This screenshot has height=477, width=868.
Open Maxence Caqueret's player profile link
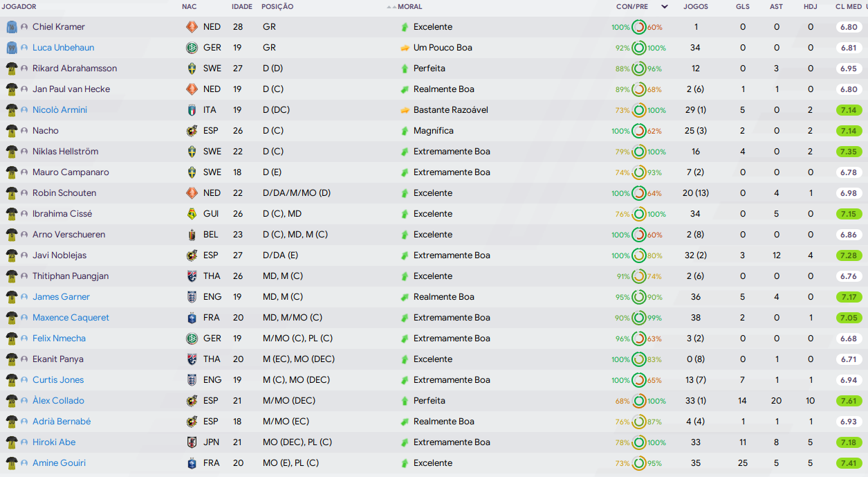71,318
